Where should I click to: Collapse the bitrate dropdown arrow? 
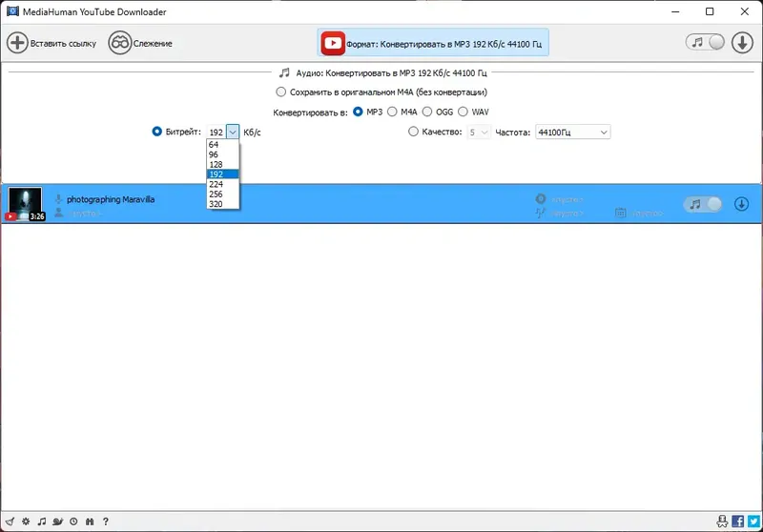pyautogui.click(x=233, y=133)
